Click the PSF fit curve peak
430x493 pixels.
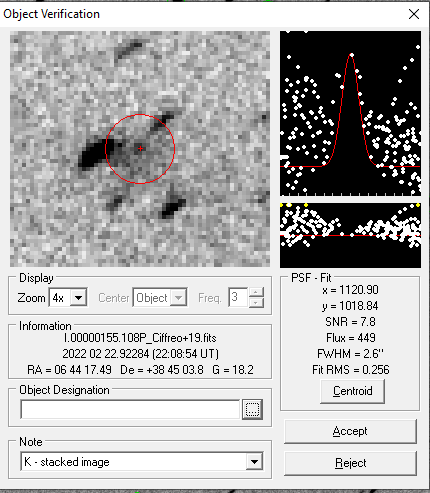pyautogui.click(x=351, y=55)
